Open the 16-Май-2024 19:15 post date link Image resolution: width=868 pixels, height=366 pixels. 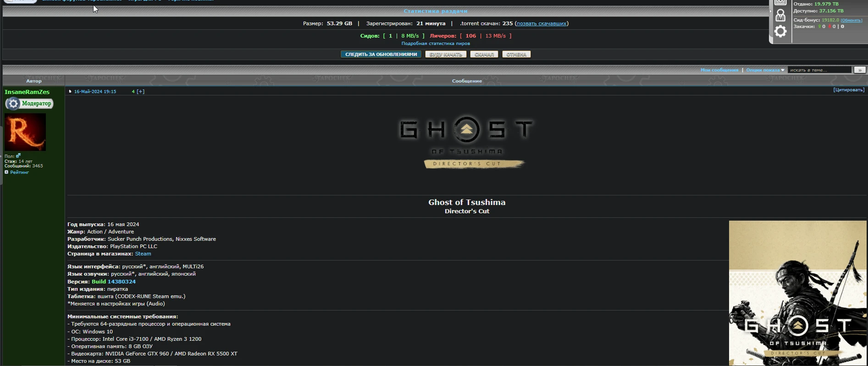point(95,92)
